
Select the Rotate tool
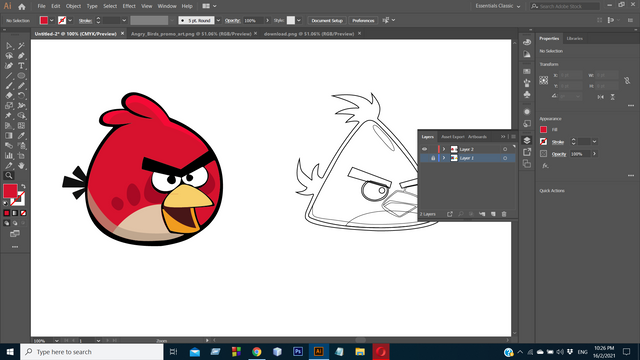[21, 96]
